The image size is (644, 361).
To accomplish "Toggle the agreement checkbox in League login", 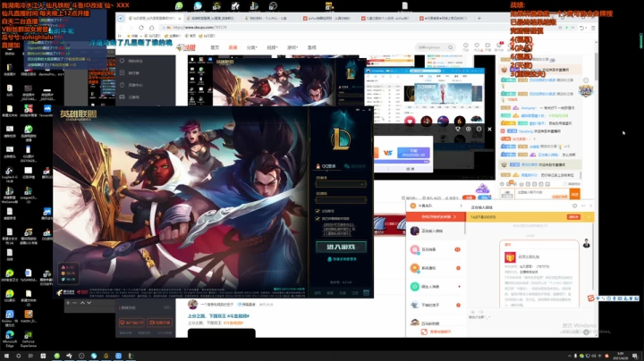I will coord(318,219).
